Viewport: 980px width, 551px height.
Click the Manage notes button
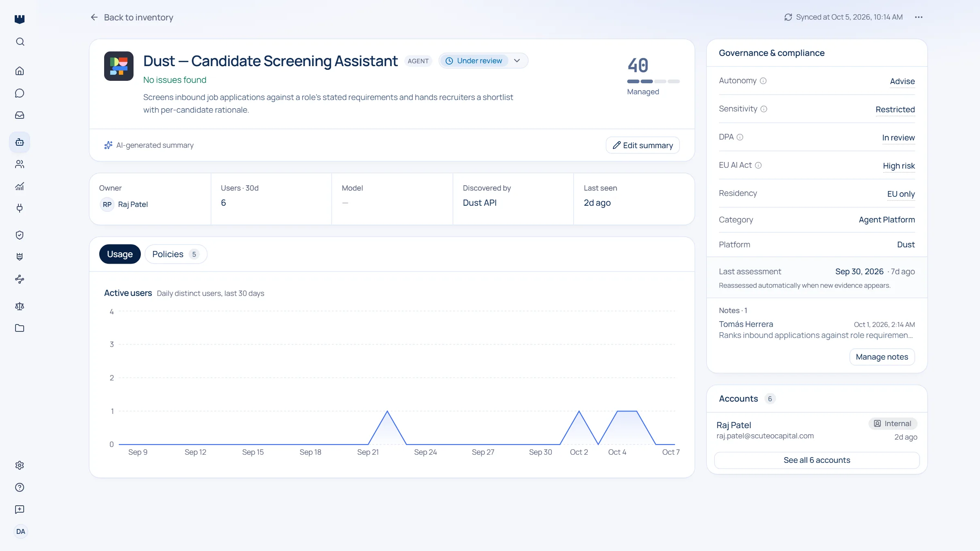(882, 357)
